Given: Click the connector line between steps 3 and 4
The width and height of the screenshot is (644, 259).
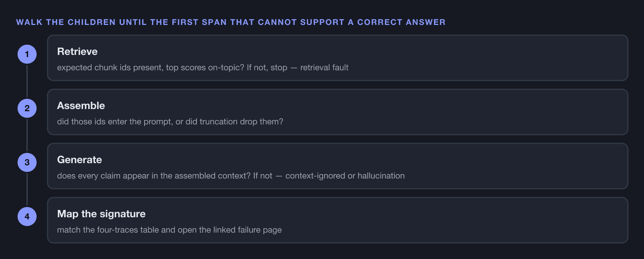Looking at the screenshot, I should pos(27,189).
